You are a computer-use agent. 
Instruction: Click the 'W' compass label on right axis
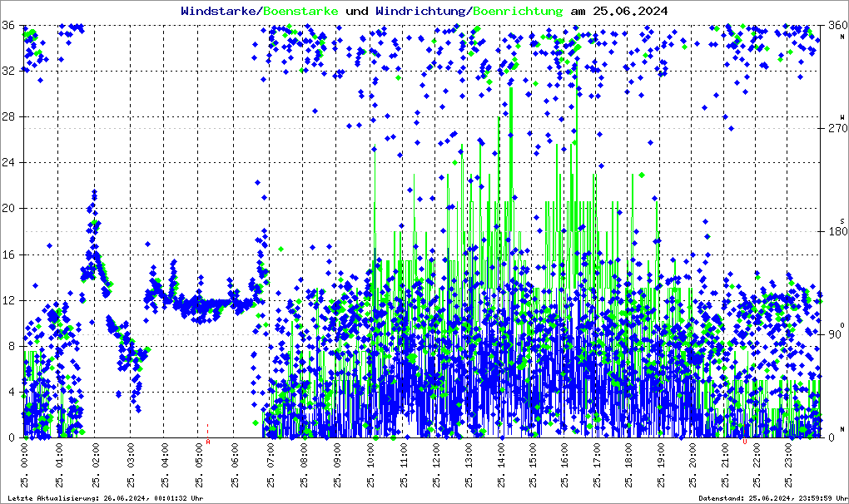pos(842,117)
